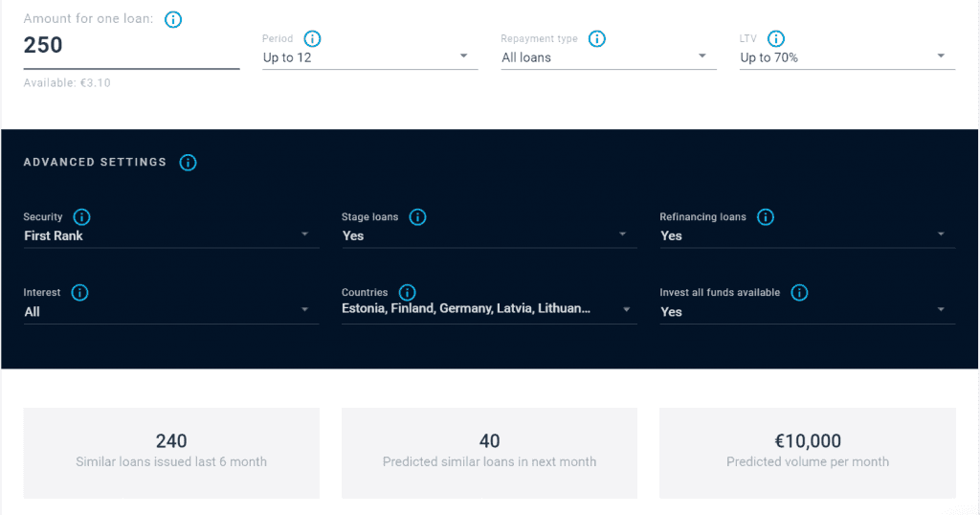The height and width of the screenshot is (515, 980).
Task: Open Security dropdown showing First Rank
Action: (170, 235)
